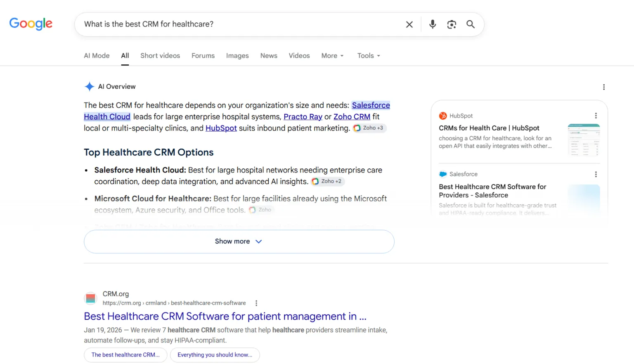Click 'The best healthcare CRM...' sitelink chip
This screenshot has height=364, width=634.
125,355
